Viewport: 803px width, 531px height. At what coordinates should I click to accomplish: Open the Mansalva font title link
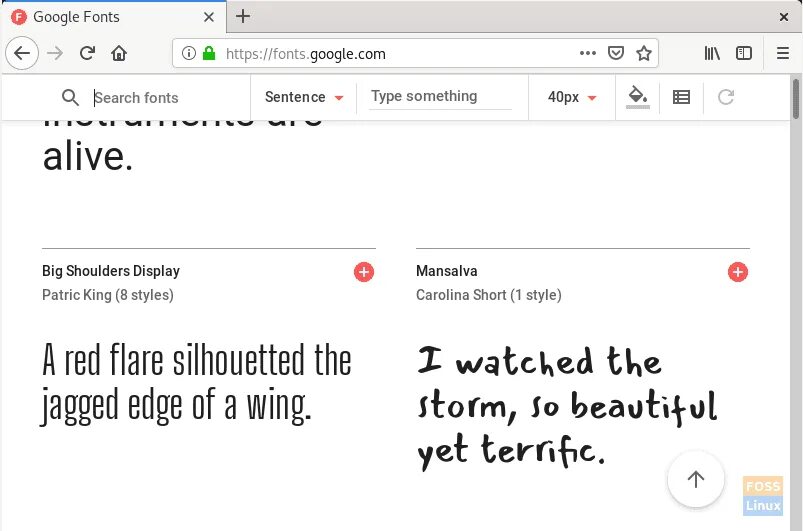[x=447, y=271]
